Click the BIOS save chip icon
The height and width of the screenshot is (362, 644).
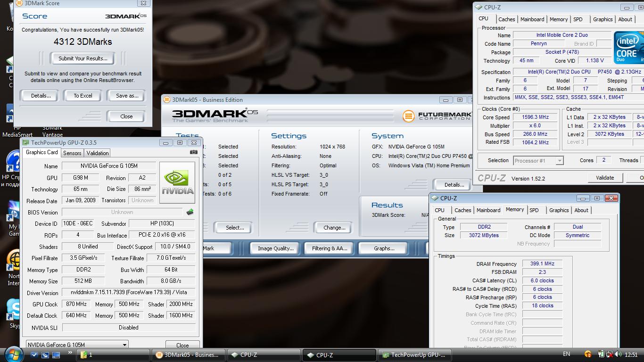click(x=190, y=212)
